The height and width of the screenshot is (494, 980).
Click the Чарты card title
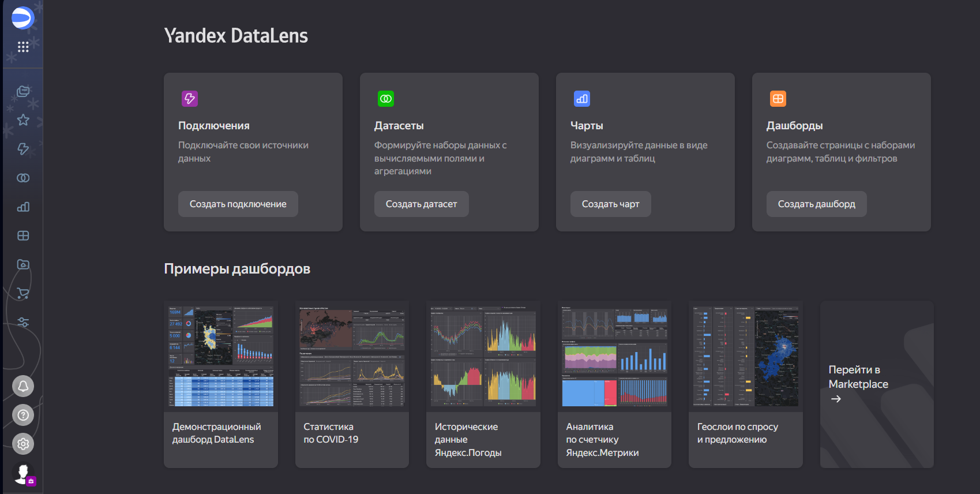coord(587,126)
